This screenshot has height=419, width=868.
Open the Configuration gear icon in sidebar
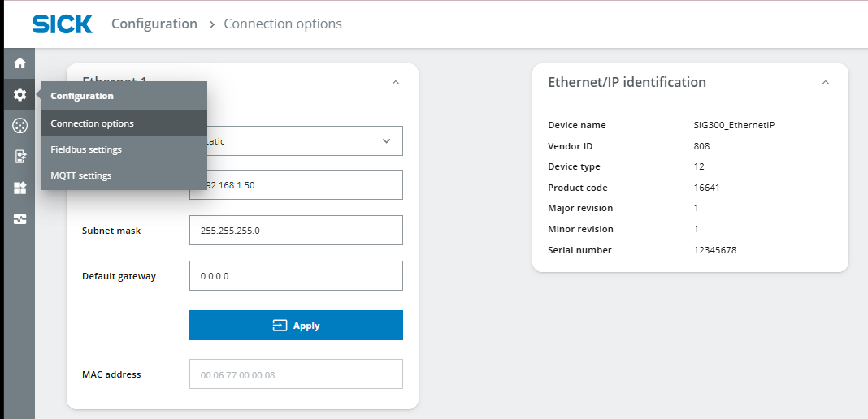tap(20, 95)
